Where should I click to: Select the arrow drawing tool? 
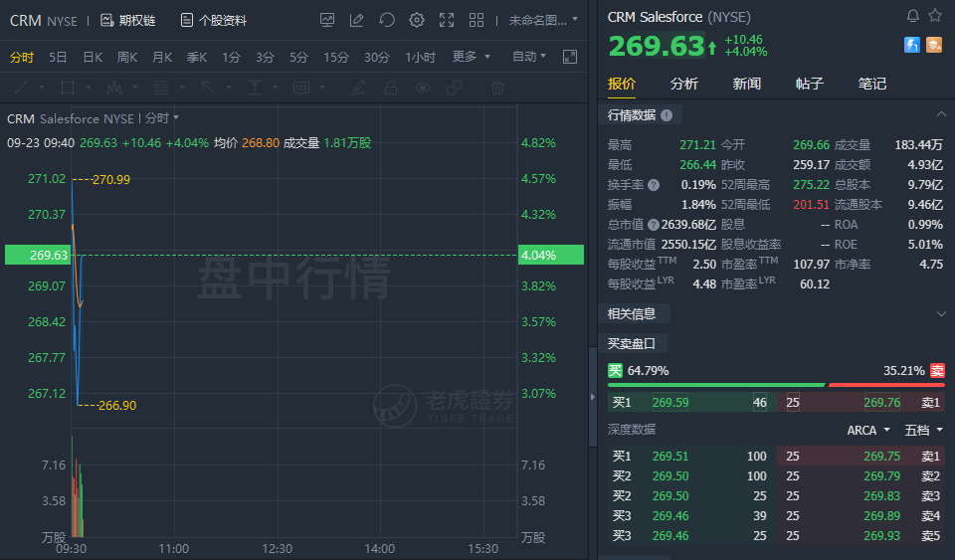[x=208, y=88]
